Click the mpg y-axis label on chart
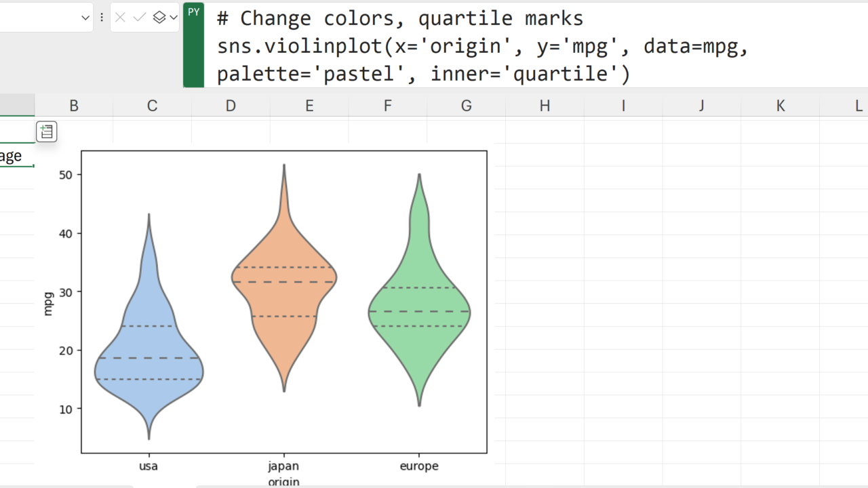Screen dimensions: 868x488 click(48, 303)
